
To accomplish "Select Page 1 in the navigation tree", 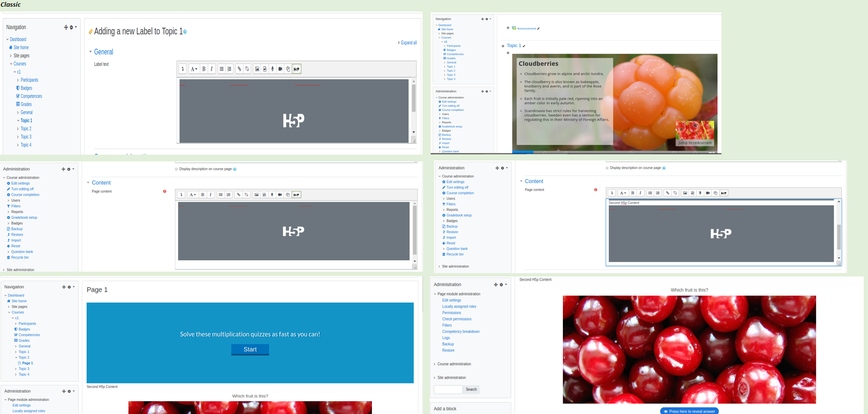I will [27, 363].
